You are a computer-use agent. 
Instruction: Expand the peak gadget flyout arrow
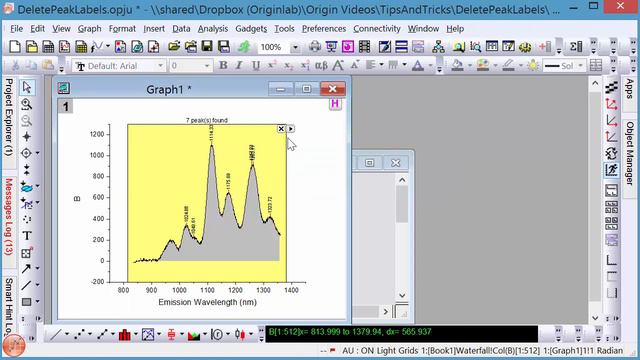(x=291, y=129)
